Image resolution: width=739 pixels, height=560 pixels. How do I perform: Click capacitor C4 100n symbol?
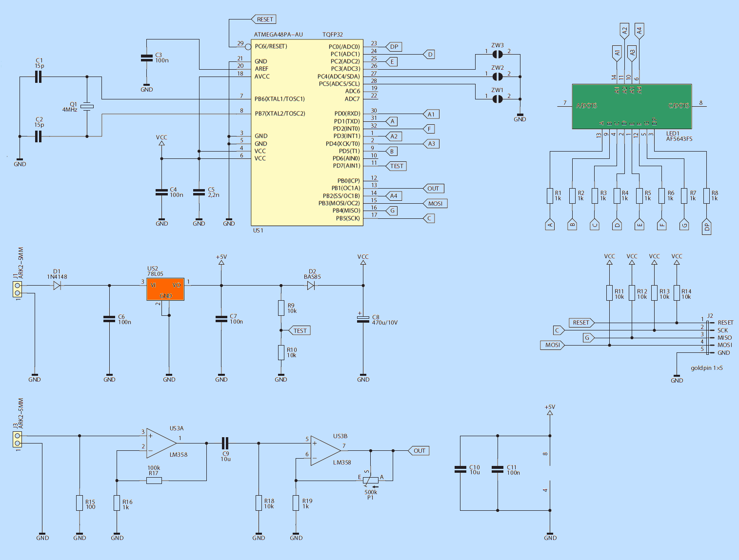coord(161,192)
